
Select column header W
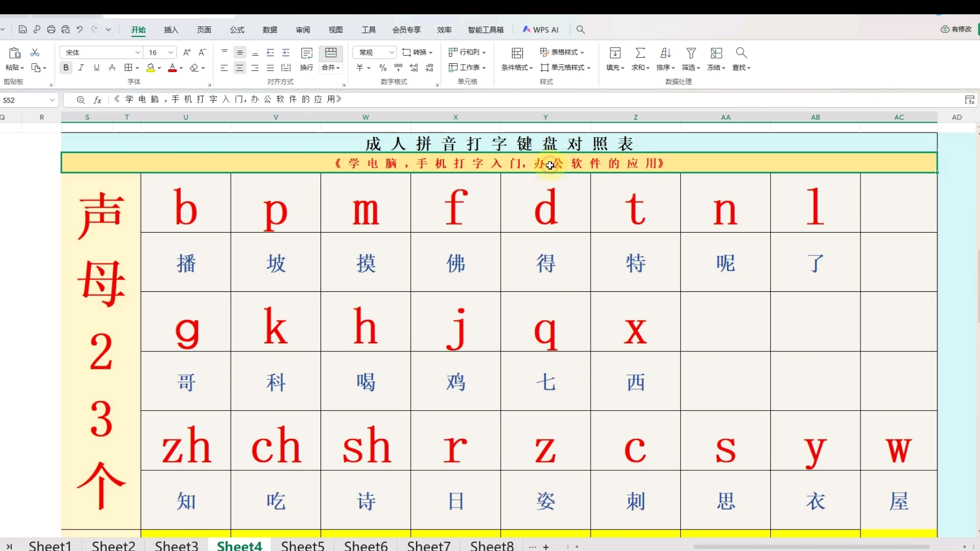365,117
